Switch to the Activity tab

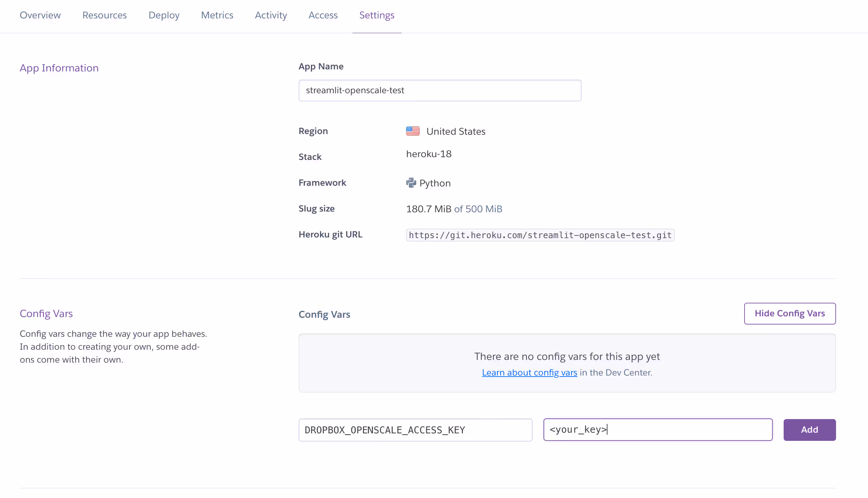271,15
